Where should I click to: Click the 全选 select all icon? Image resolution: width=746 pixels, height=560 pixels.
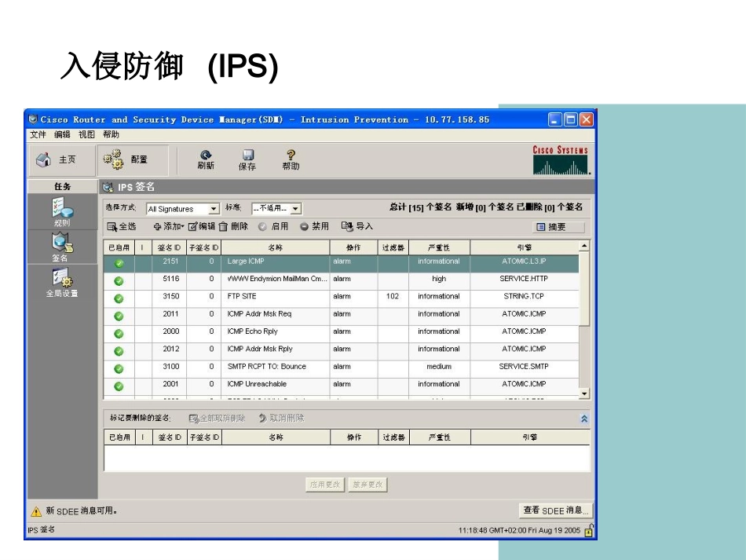(112, 227)
